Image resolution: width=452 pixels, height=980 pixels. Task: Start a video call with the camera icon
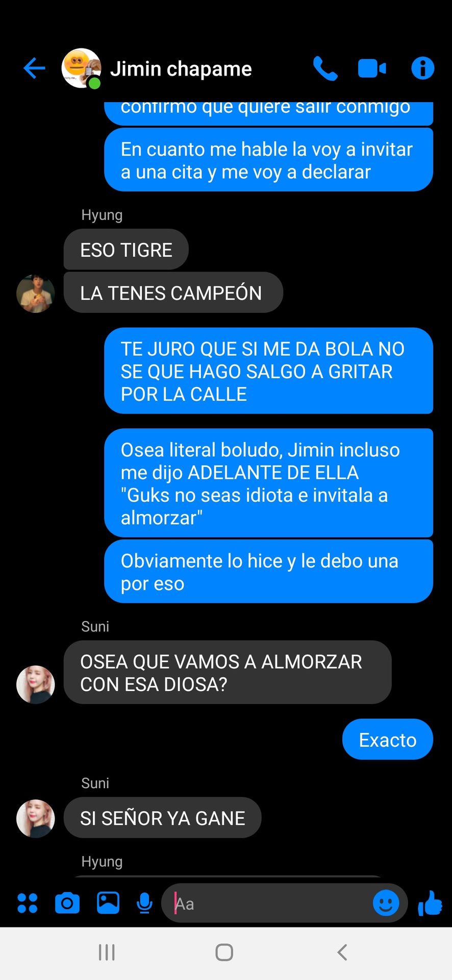[x=372, y=68]
